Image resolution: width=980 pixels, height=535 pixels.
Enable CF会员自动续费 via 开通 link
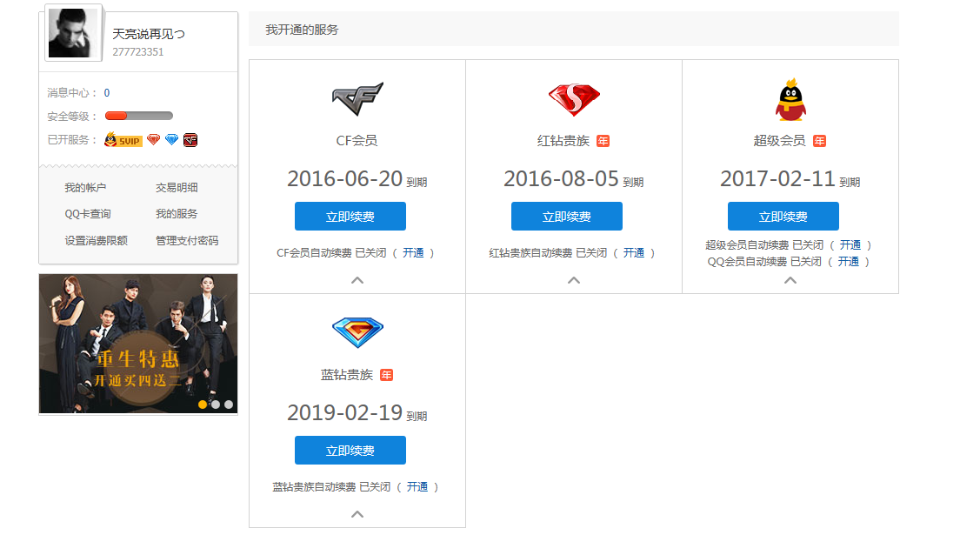click(x=413, y=252)
